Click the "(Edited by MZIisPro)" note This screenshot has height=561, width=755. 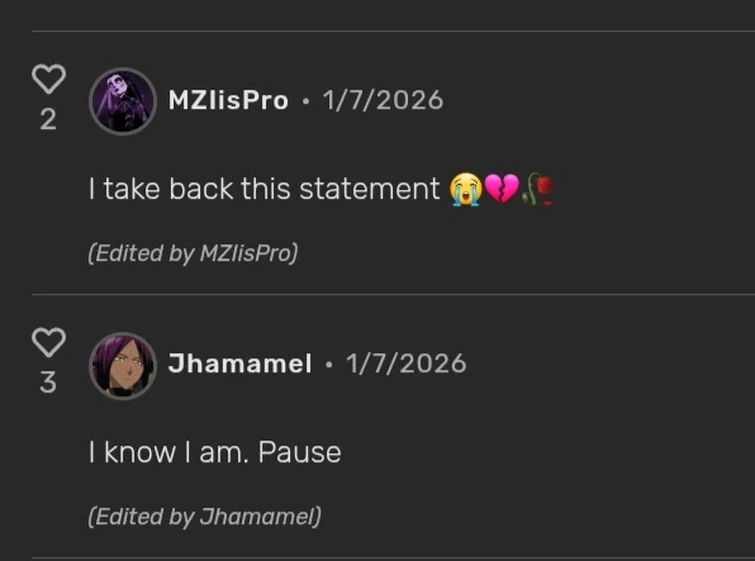pyautogui.click(x=192, y=254)
